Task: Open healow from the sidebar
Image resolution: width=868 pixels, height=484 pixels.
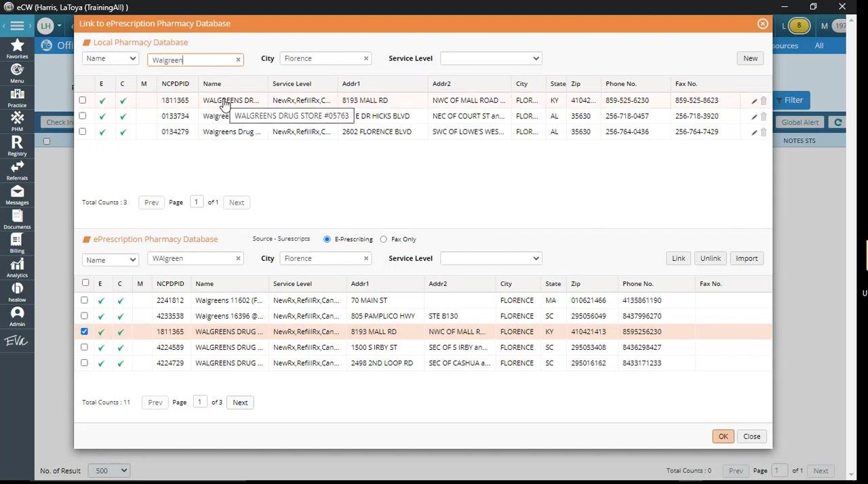Action: (x=17, y=292)
